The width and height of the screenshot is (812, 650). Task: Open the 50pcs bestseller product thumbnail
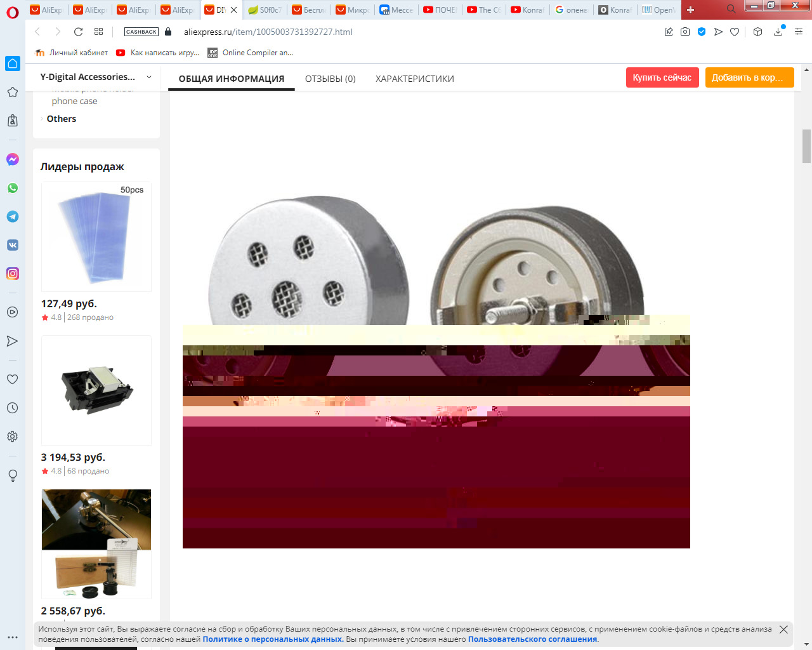(96, 237)
